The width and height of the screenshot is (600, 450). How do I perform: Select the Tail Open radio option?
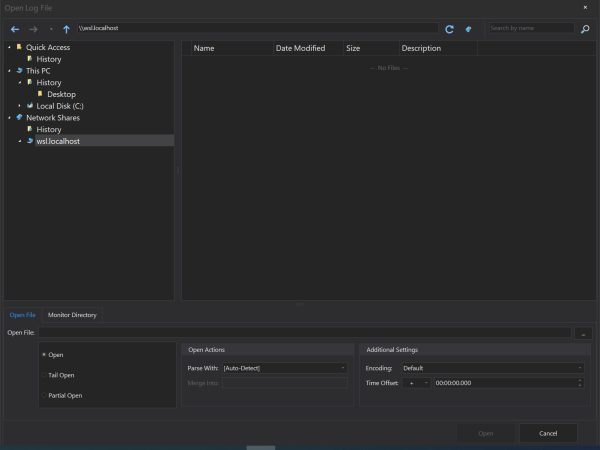click(x=44, y=375)
